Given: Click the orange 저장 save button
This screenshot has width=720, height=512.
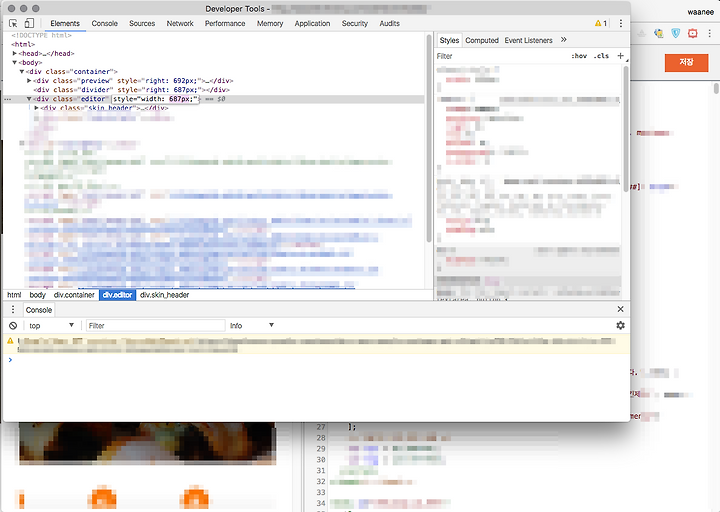Looking at the screenshot, I should coord(686,62).
